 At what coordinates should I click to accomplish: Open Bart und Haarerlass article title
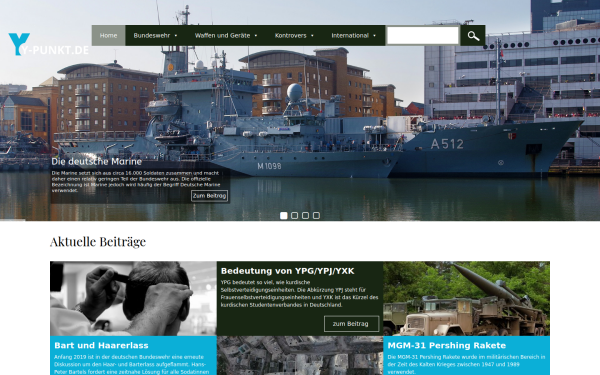coord(101,345)
